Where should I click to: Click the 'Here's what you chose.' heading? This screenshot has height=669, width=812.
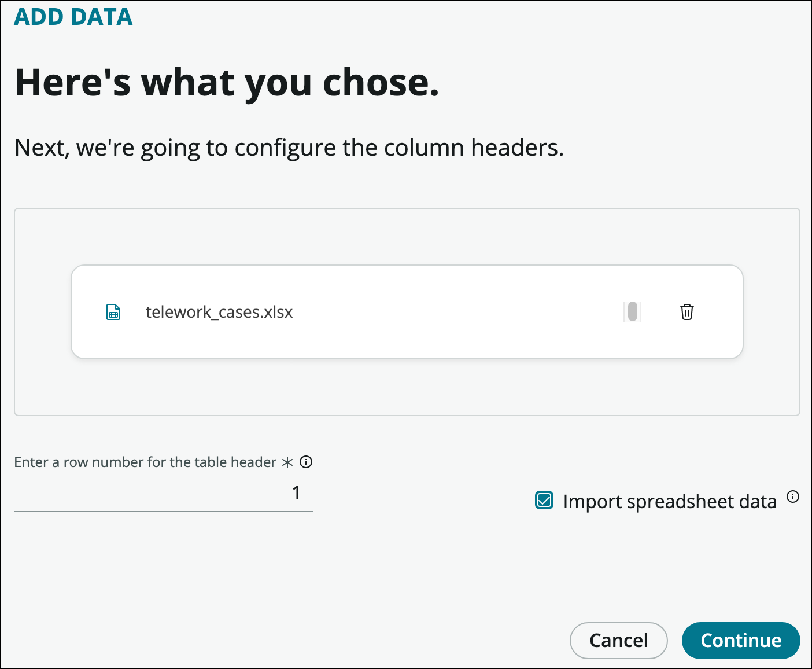point(227,82)
